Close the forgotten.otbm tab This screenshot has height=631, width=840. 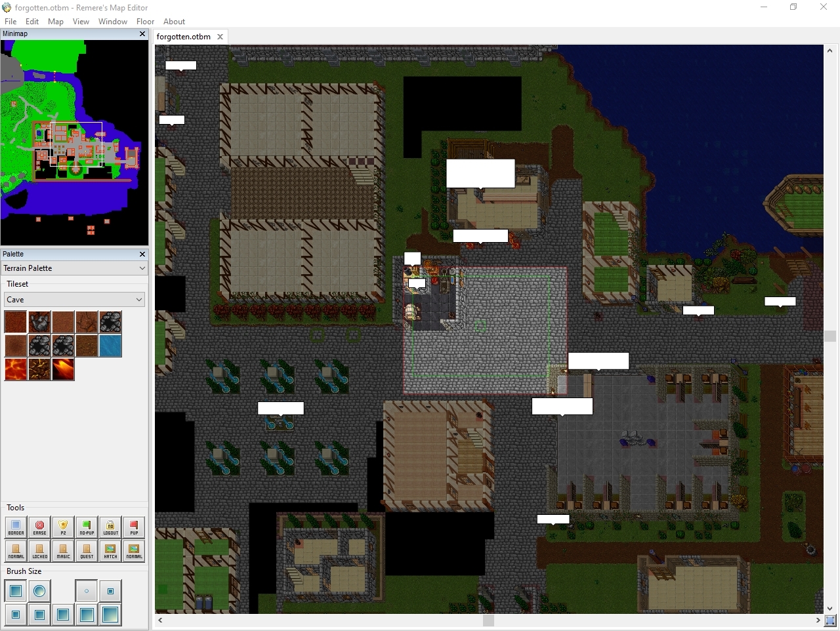(x=220, y=37)
